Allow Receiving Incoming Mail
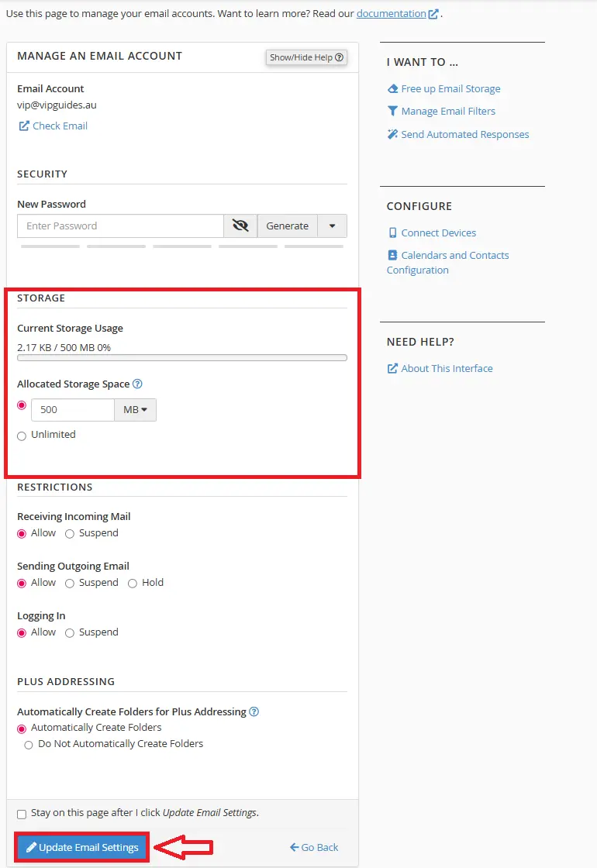597x868 pixels. [x=22, y=534]
